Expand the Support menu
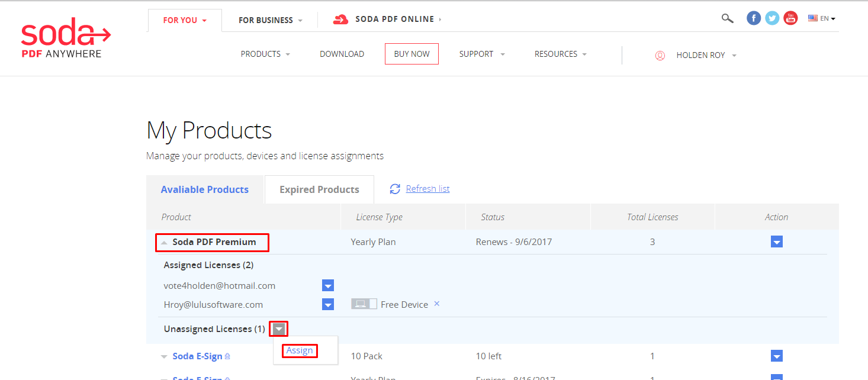 482,54
